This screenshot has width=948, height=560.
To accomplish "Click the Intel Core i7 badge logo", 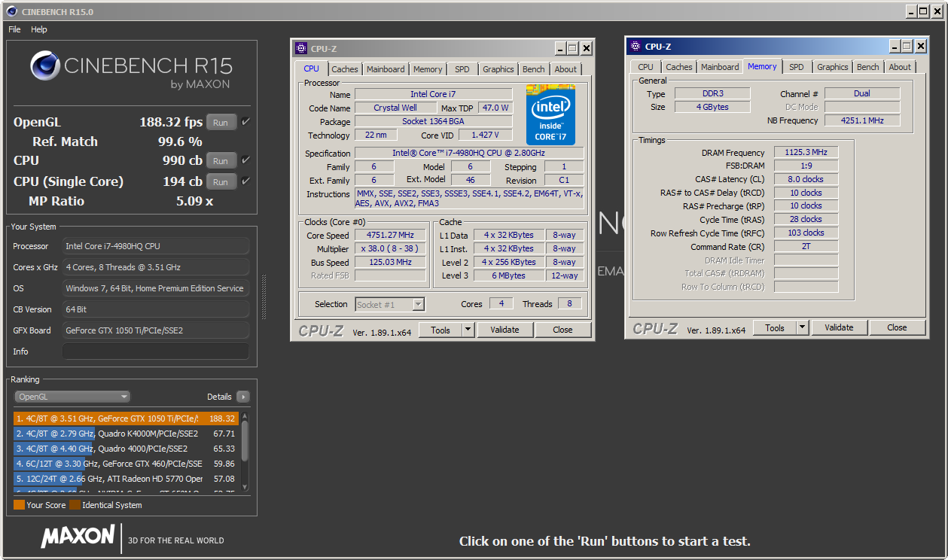I will point(550,116).
